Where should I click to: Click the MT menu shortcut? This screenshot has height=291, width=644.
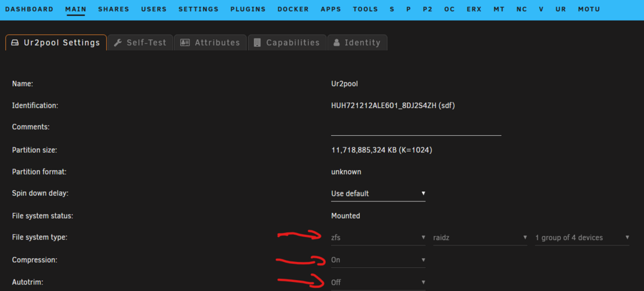click(499, 9)
